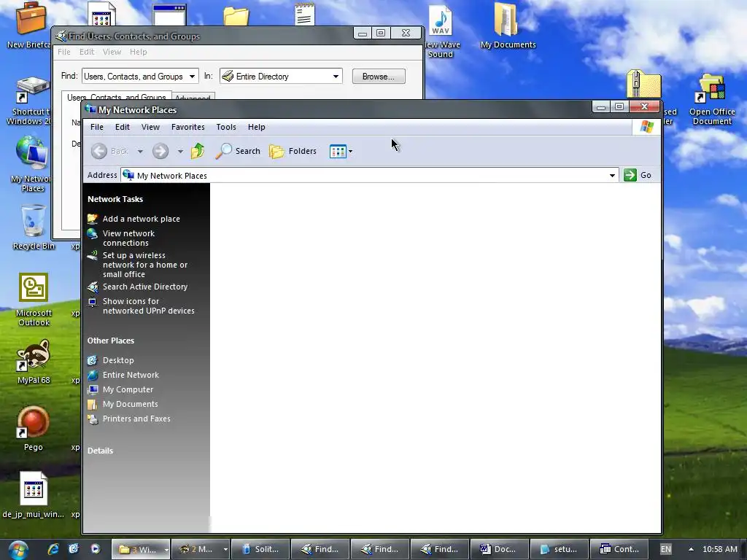747x560 pixels.
Task: Click Browse button in Find Users window
Action: tap(379, 76)
